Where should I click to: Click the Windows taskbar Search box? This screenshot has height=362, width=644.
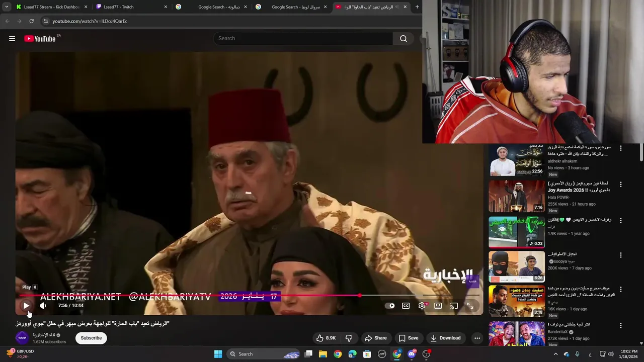pos(264,354)
